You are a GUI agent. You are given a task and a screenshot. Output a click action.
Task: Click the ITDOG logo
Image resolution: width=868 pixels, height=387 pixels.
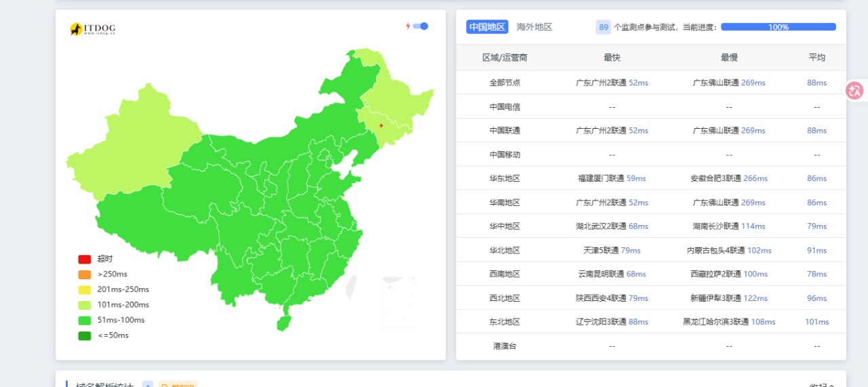point(92,29)
